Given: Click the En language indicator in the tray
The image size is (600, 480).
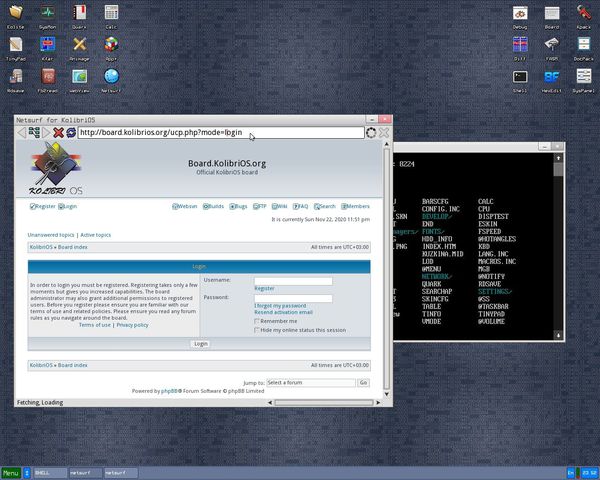Looking at the screenshot, I should coord(571,473).
